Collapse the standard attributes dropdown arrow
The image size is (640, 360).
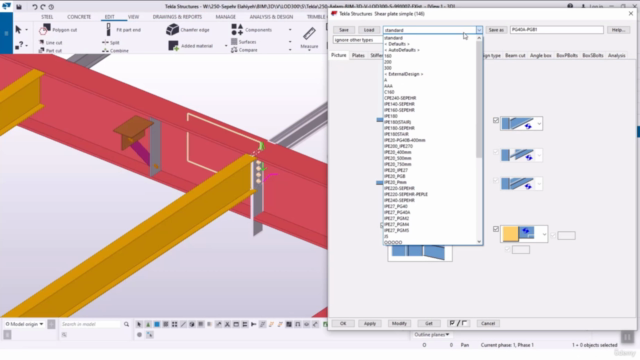point(479,30)
